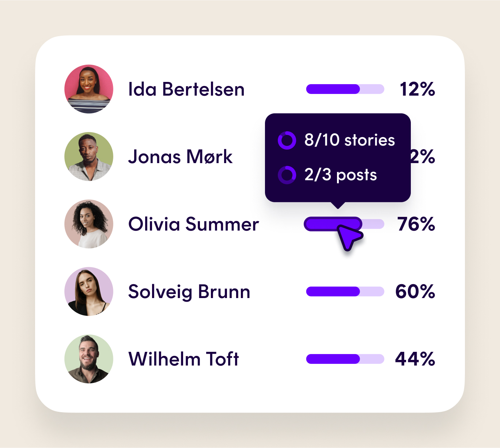This screenshot has height=448, width=500.
Task: Click the 76% completion value
Action: tap(416, 224)
